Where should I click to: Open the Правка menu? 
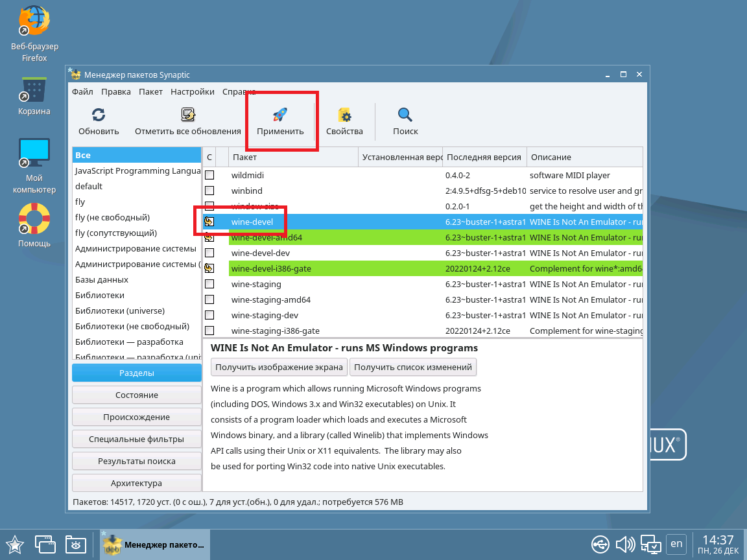tap(116, 92)
